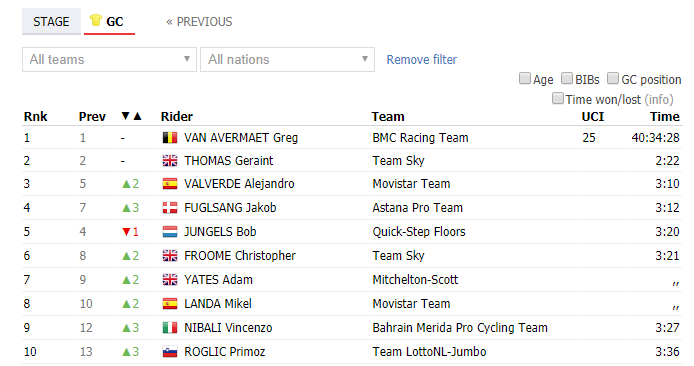
Task: Toggle the BIBs checkbox
Action: pos(567,78)
